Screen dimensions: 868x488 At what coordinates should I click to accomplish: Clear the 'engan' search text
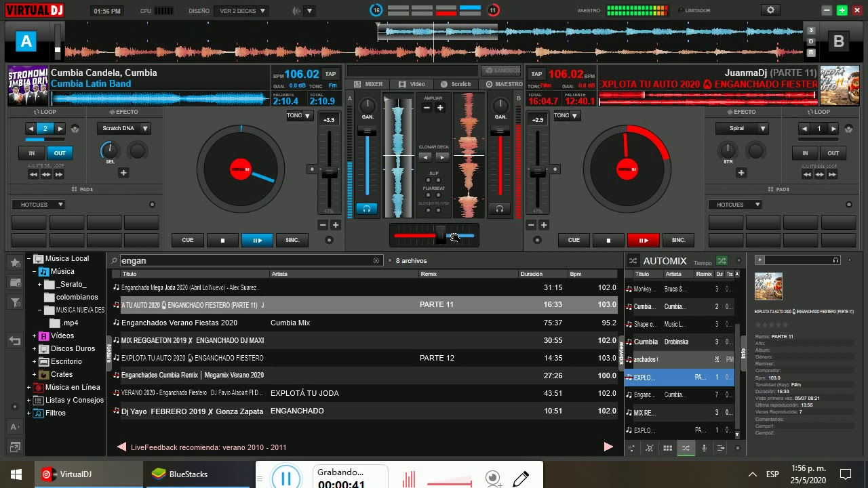[376, 260]
